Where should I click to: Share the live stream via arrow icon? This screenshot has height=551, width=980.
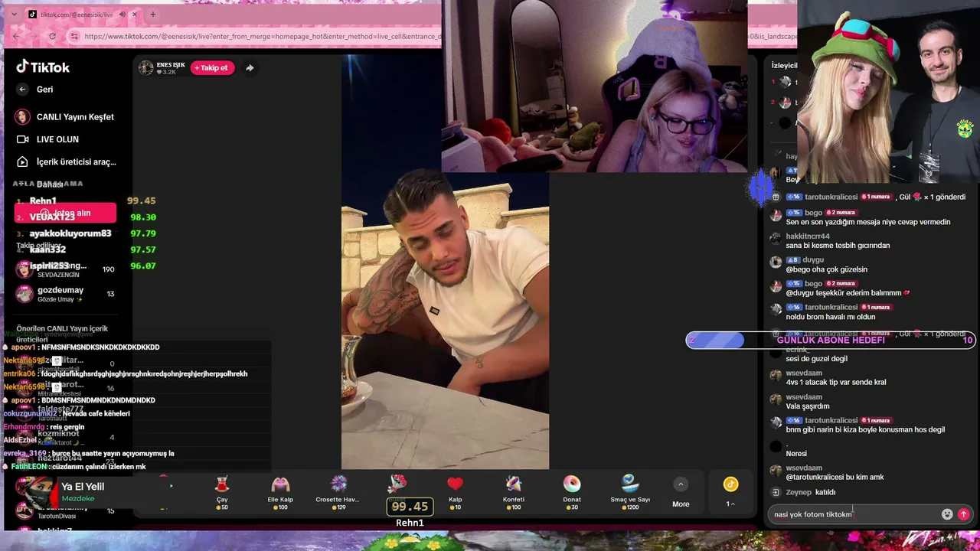[x=250, y=68]
